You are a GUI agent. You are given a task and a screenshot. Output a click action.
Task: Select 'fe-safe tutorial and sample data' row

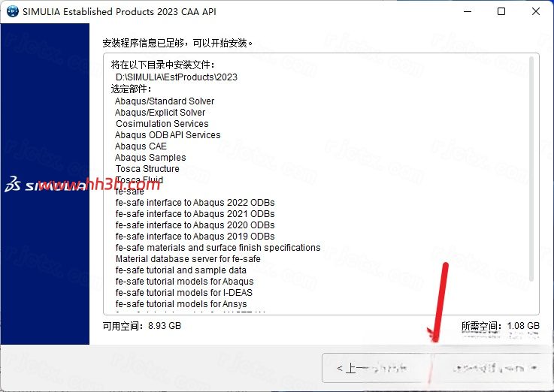181,270
